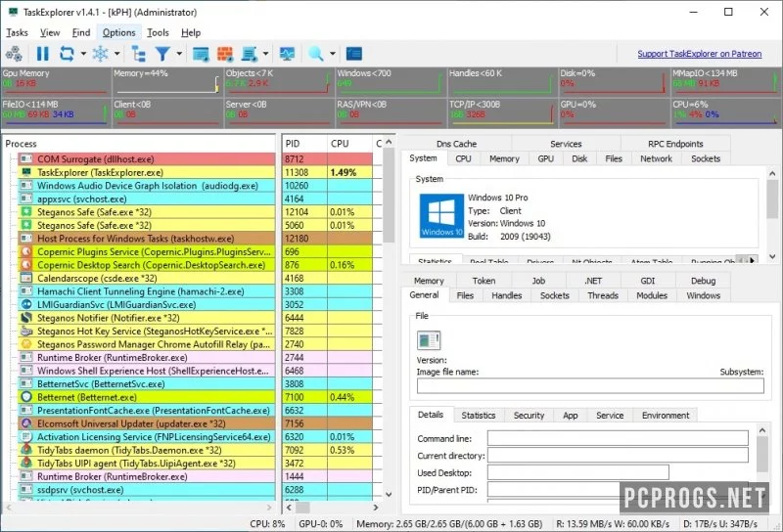Open the View menu
This screenshot has width=783, height=532.
click(x=50, y=32)
